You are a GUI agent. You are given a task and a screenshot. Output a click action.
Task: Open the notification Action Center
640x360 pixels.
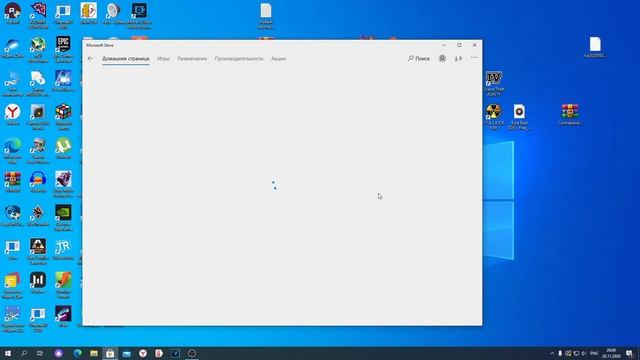[x=629, y=353]
